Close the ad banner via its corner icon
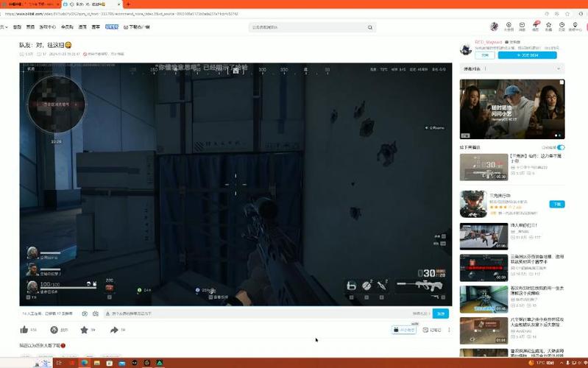Screen dimensions: 588x368 tap(562, 82)
